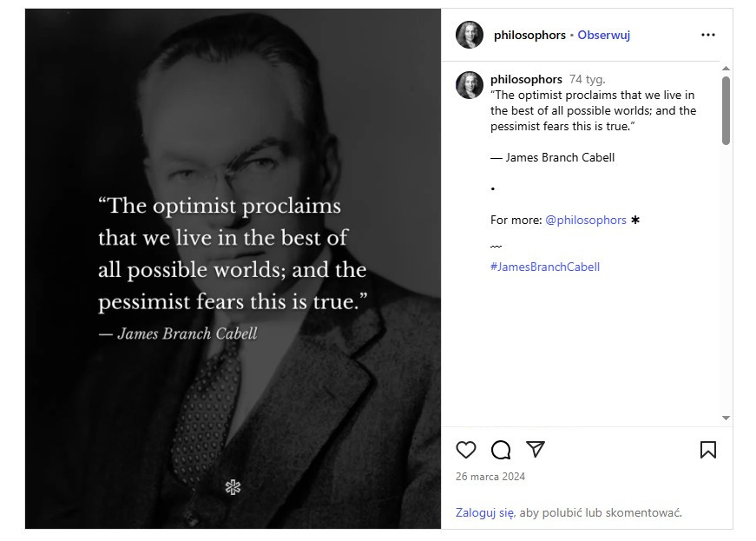Save the post with the bookmark icon
Image resolution: width=756 pixels, height=541 pixels.
point(707,450)
